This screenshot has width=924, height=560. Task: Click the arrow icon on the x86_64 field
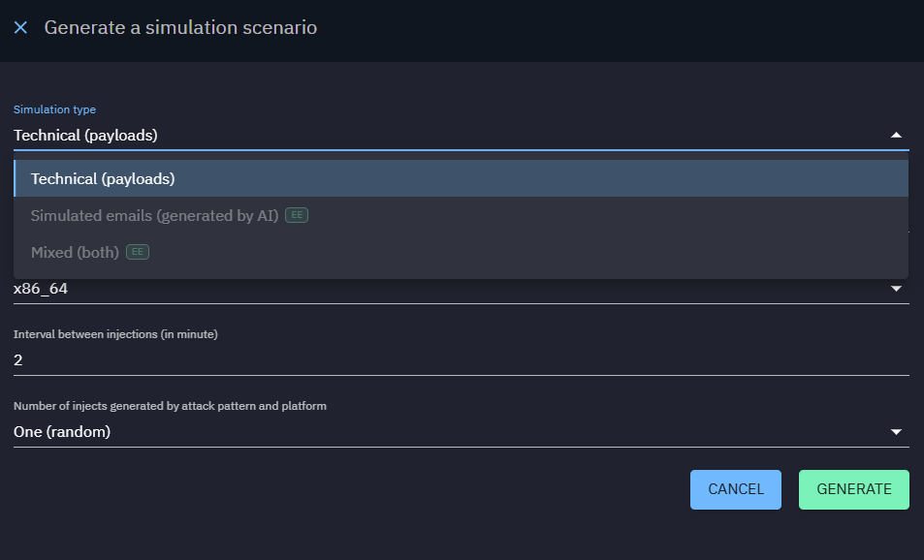(896, 289)
